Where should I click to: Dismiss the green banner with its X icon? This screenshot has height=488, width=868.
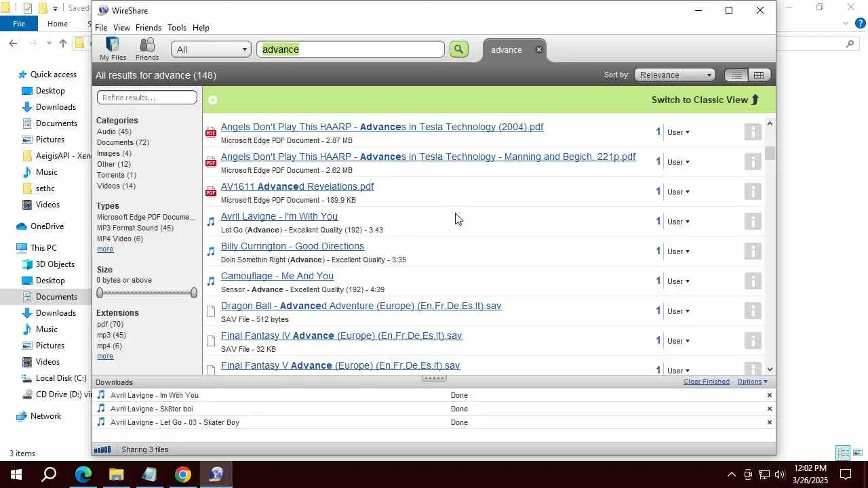(x=212, y=100)
